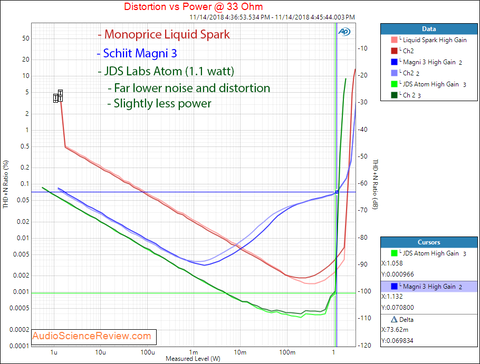Select the highlighted Magni 3 High Gain 2 cursor row
This screenshot has width=480, height=364.
(x=429, y=286)
